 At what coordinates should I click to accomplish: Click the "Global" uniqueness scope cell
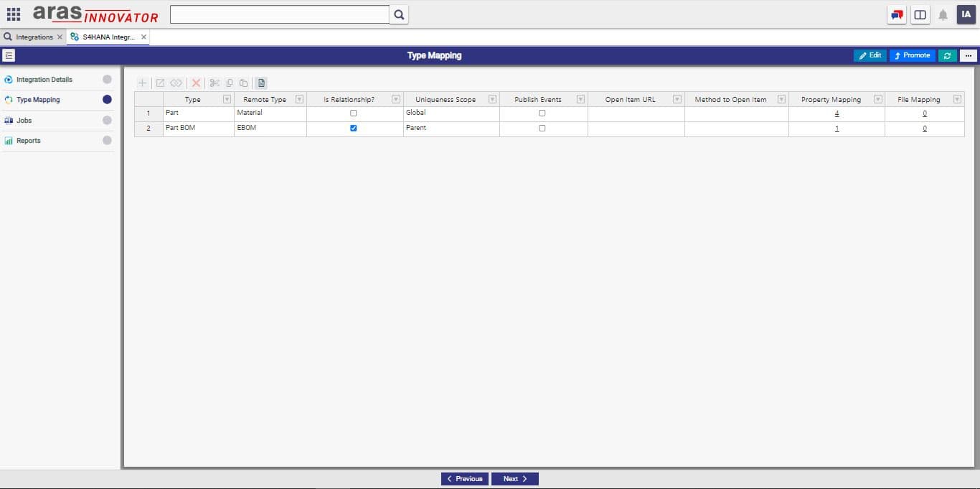click(x=451, y=113)
